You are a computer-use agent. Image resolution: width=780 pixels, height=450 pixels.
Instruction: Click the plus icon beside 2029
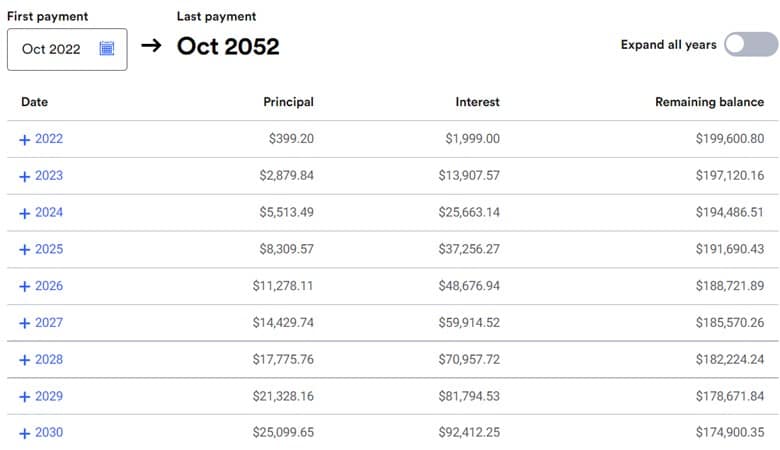tap(25, 397)
